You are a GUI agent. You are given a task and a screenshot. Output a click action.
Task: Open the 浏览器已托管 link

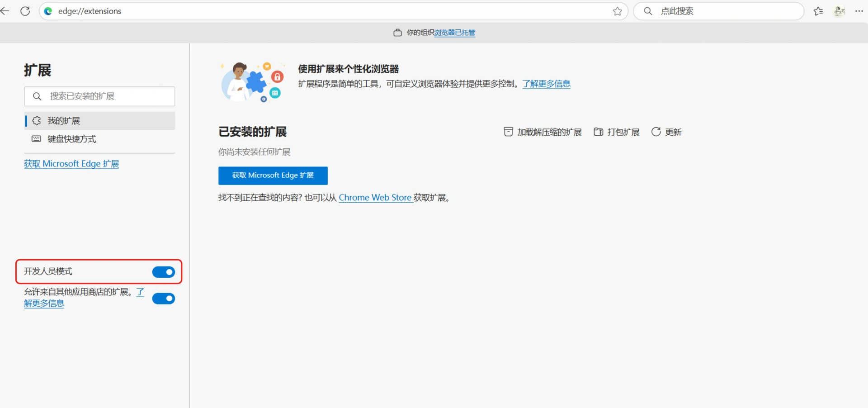click(x=455, y=33)
